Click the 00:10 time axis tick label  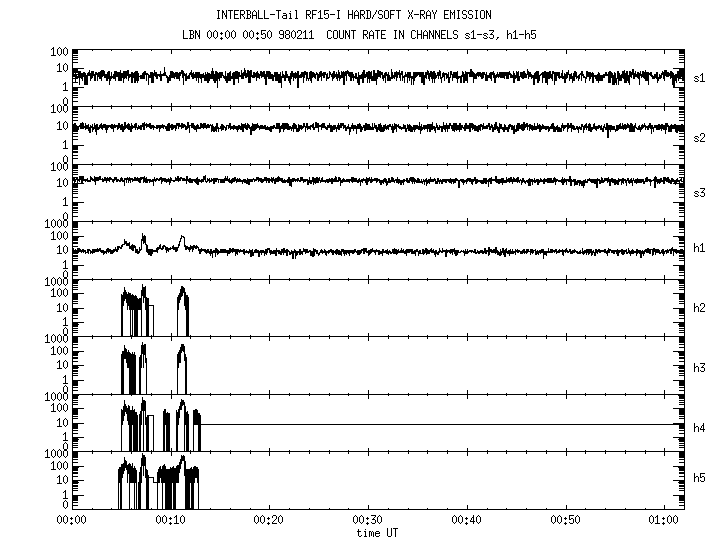pyautogui.click(x=170, y=521)
